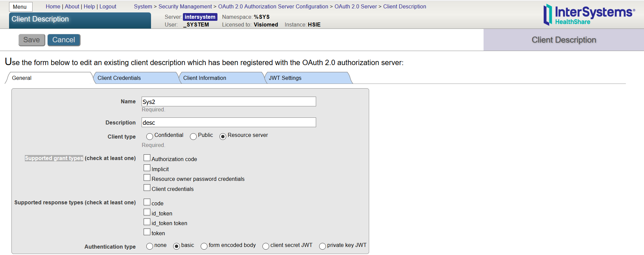
Task: Click the Save button
Action: point(32,40)
